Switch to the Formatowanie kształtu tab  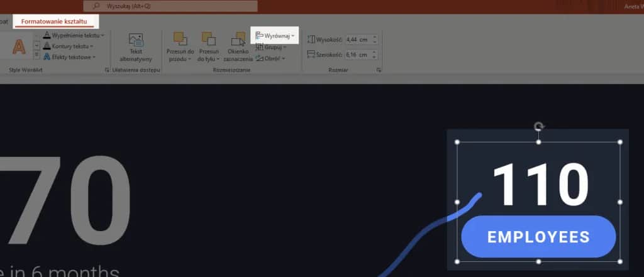point(54,21)
